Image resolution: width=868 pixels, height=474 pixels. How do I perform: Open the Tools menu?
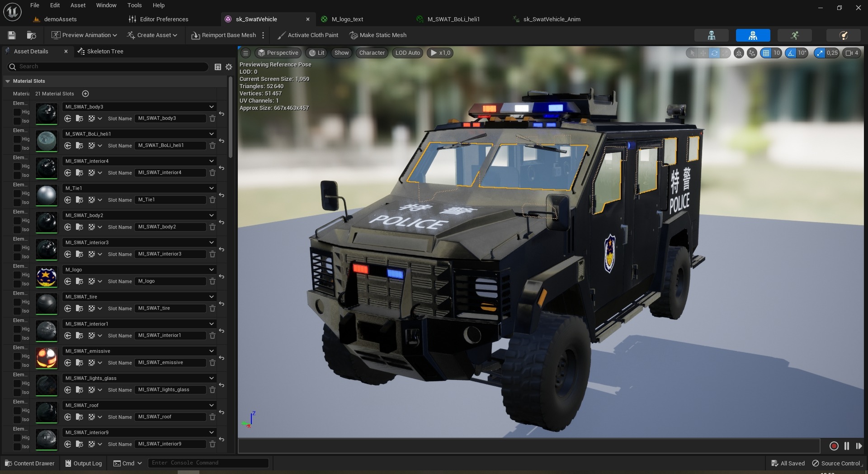(x=134, y=5)
